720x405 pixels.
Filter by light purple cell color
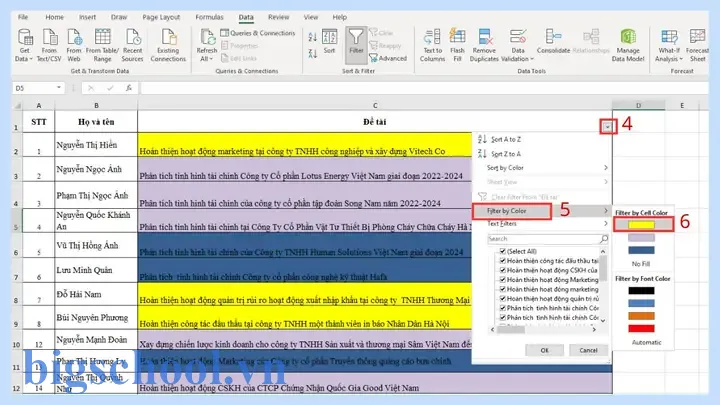click(x=641, y=238)
